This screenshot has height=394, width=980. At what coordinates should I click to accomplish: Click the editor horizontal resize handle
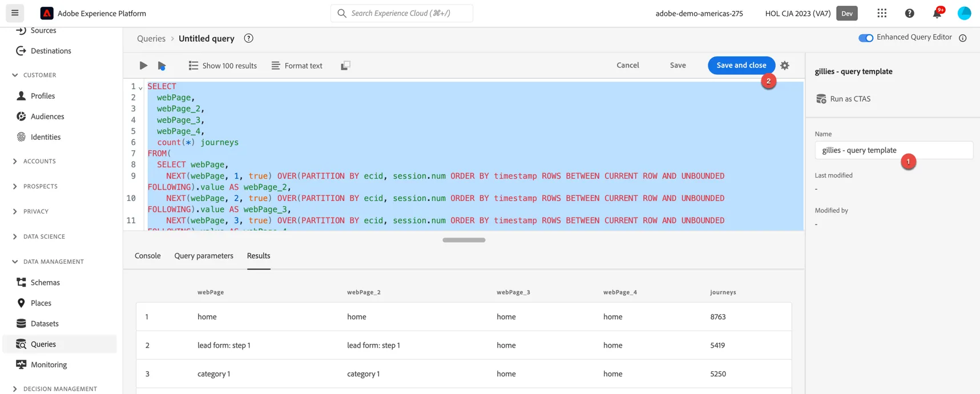click(464, 240)
